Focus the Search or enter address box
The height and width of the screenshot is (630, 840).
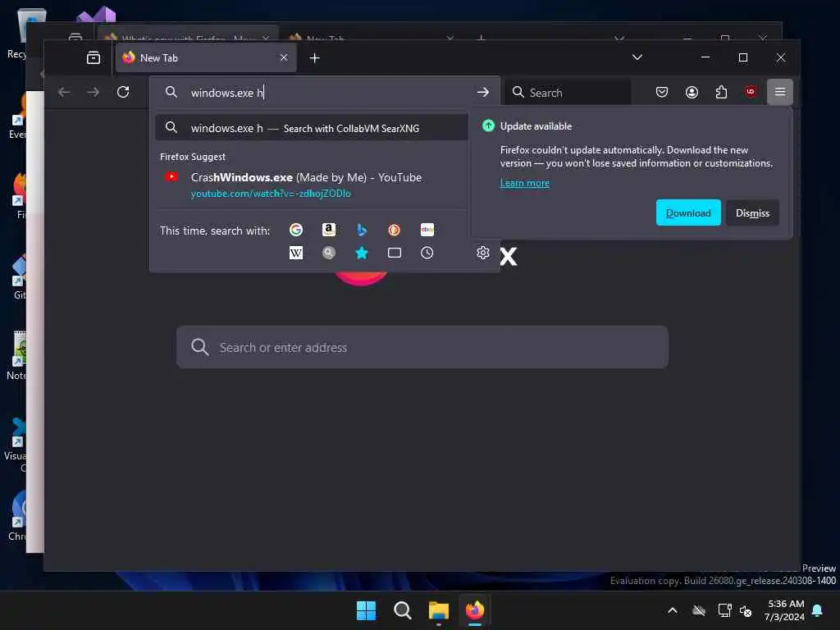(422, 347)
